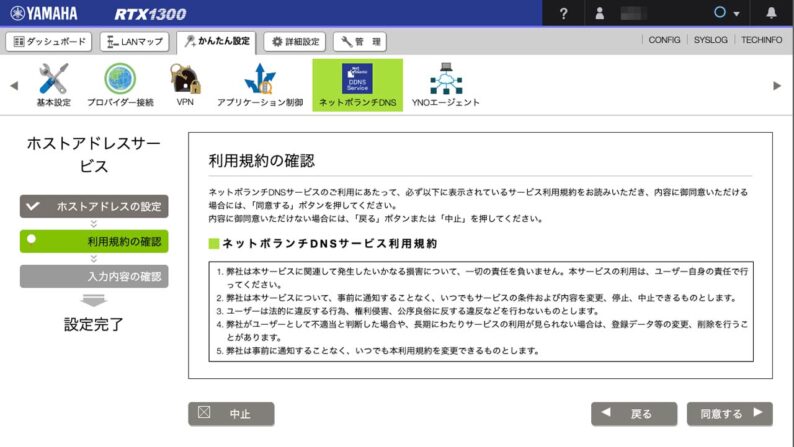
Task: Open the SYSLOG link
Action: click(x=710, y=39)
